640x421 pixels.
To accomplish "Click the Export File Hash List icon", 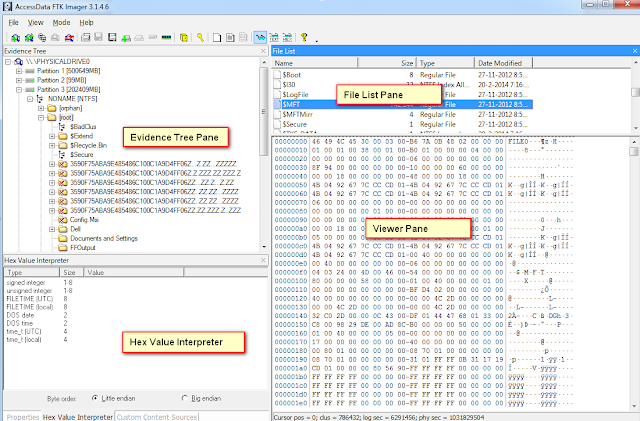I will click(230, 38).
